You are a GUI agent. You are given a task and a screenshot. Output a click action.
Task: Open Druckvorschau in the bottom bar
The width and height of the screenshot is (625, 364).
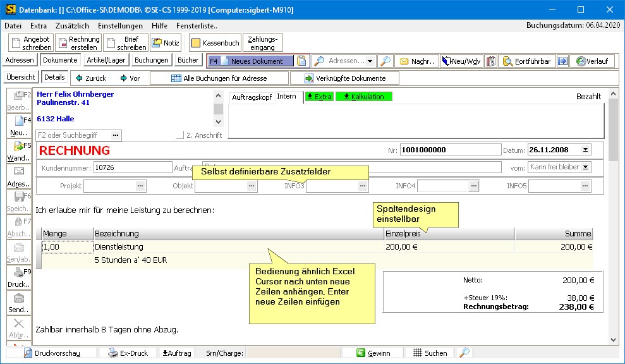point(56,353)
